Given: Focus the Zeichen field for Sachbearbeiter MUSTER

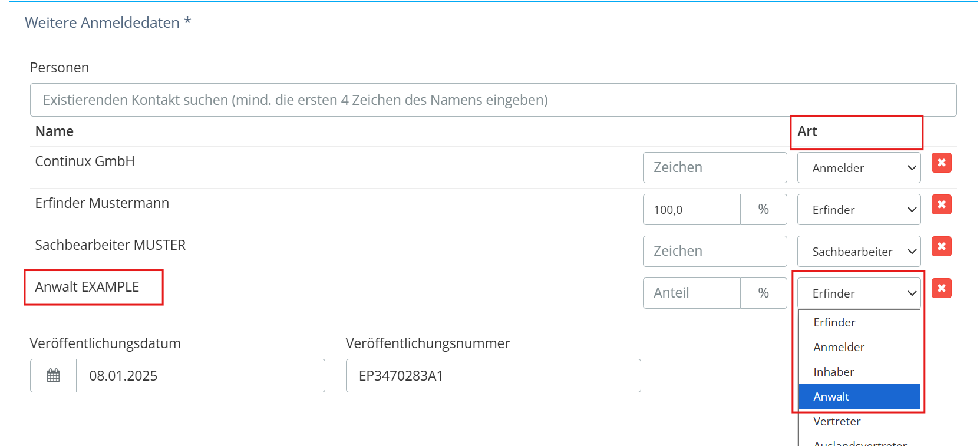Looking at the screenshot, I should pyautogui.click(x=714, y=252).
